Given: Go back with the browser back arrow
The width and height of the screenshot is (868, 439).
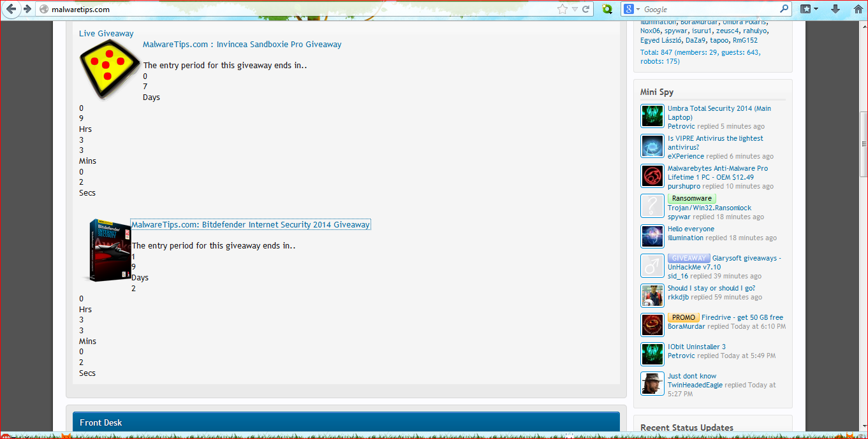Looking at the screenshot, I should point(10,9).
